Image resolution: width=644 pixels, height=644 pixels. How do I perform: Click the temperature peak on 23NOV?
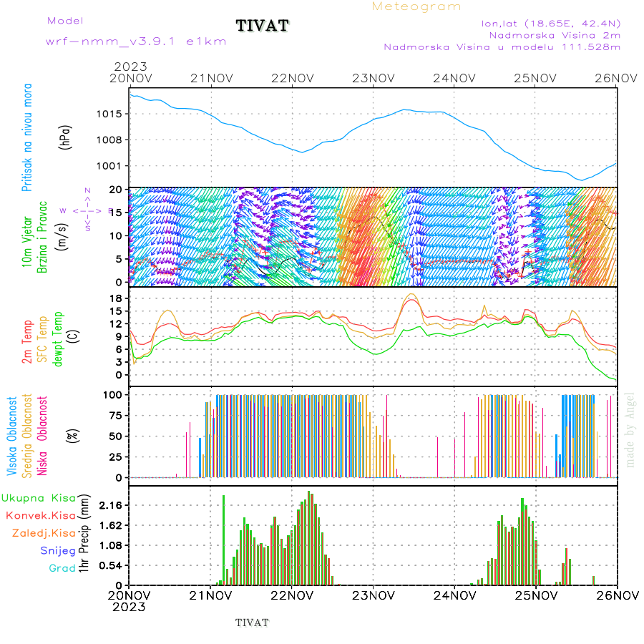411,295
